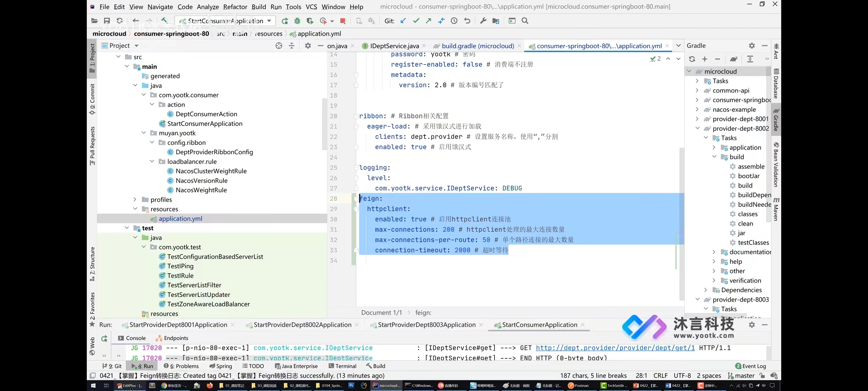868x391 pixels.
Task: Locate opened file in Project panel
Action: coord(279,46)
